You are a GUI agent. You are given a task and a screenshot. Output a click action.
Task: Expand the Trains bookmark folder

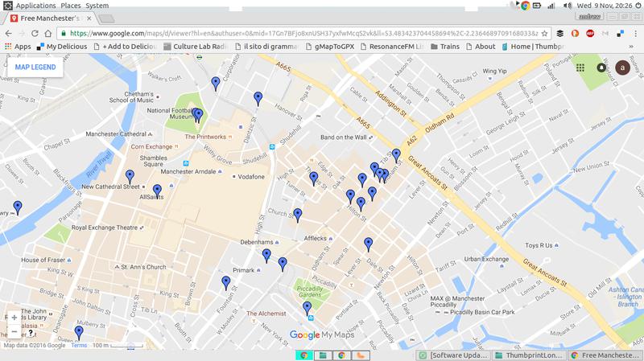tap(445, 47)
